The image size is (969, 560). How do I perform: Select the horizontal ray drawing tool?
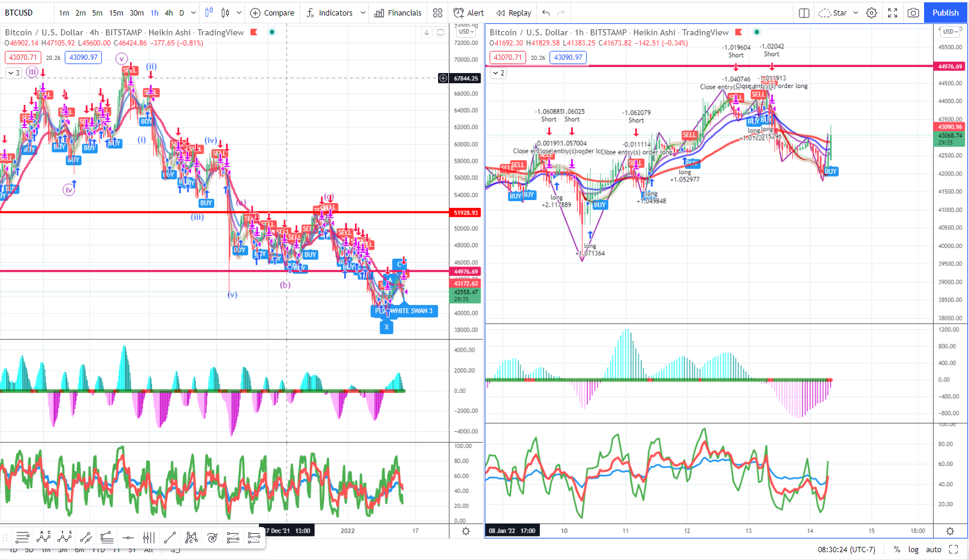tap(128, 537)
